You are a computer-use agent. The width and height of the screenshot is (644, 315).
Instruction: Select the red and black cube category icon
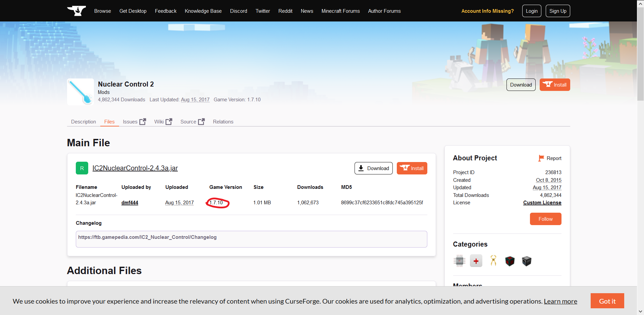pos(510,261)
